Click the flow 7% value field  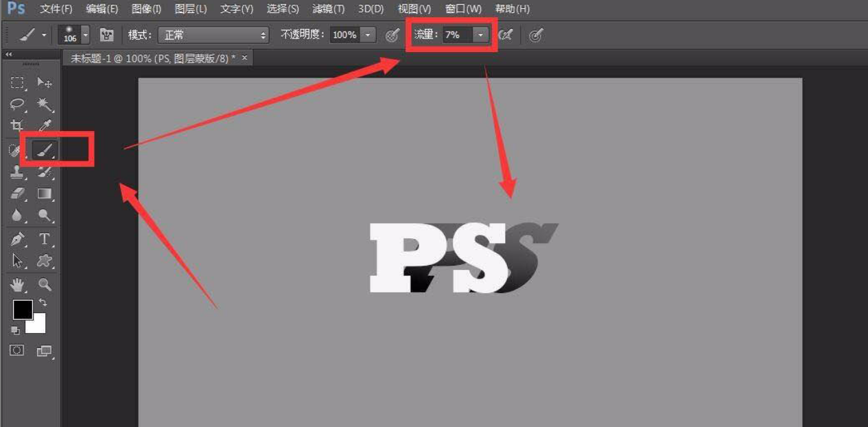457,35
